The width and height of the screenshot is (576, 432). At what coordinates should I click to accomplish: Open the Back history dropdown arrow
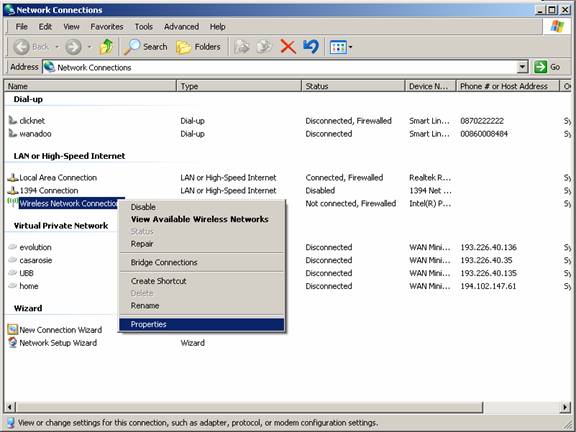click(57, 47)
